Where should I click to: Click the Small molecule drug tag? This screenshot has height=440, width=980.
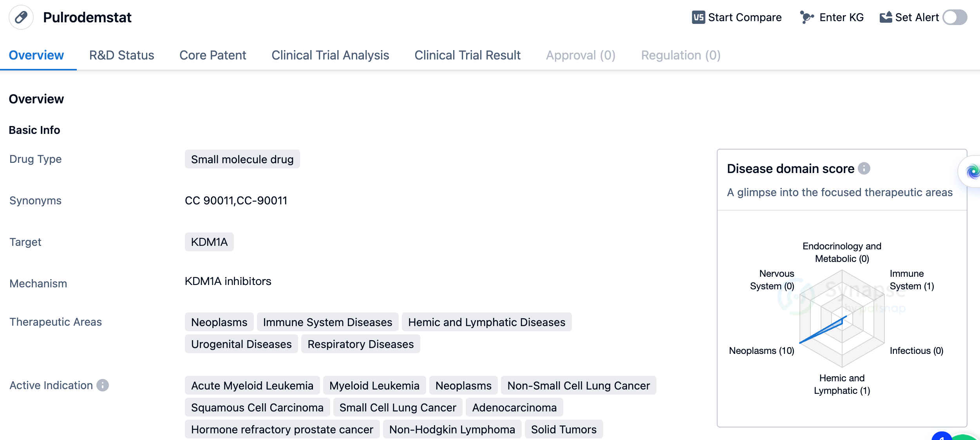click(x=242, y=159)
